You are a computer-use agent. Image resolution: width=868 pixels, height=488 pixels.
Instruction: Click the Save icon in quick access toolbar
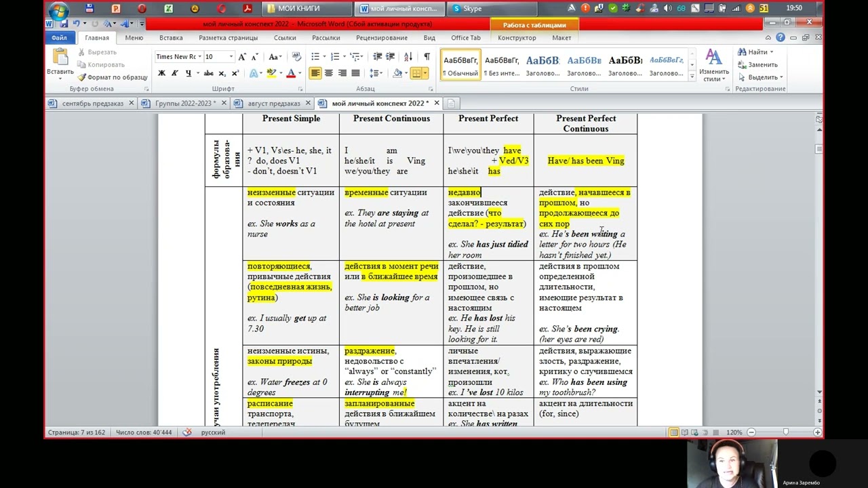[63, 24]
